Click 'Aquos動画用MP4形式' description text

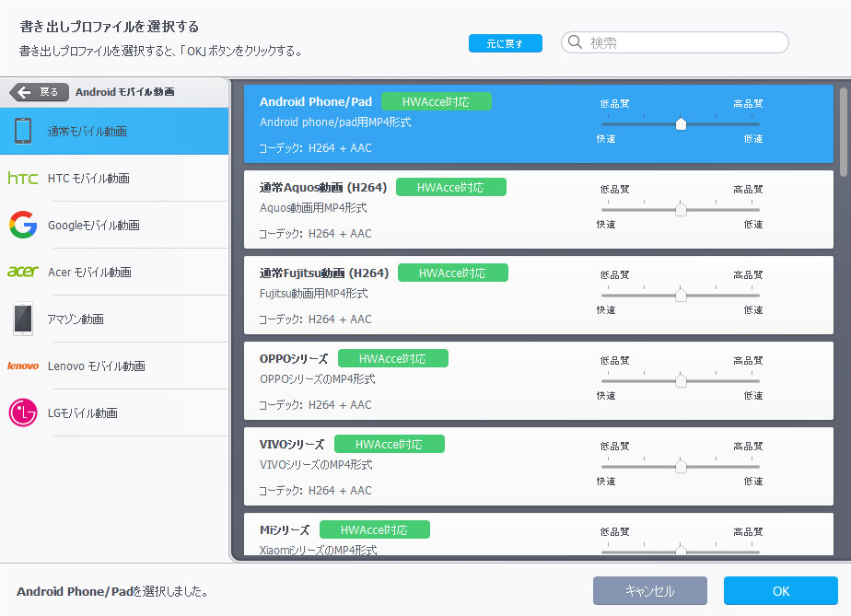click(313, 208)
